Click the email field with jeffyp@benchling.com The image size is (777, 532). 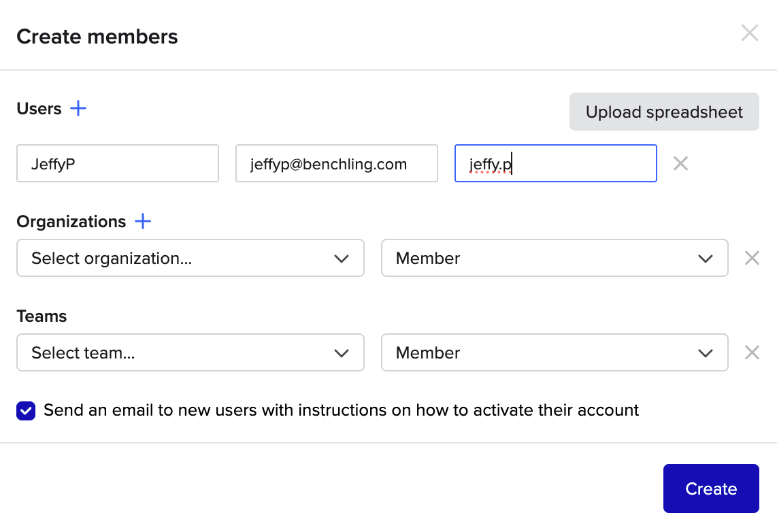coord(336,163)
